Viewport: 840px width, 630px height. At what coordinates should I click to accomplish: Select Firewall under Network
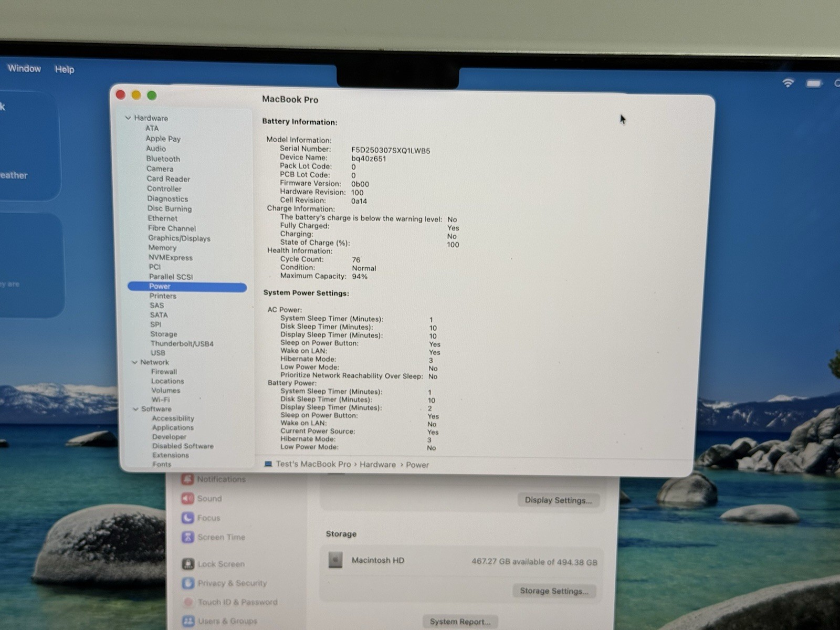[164, 372]
